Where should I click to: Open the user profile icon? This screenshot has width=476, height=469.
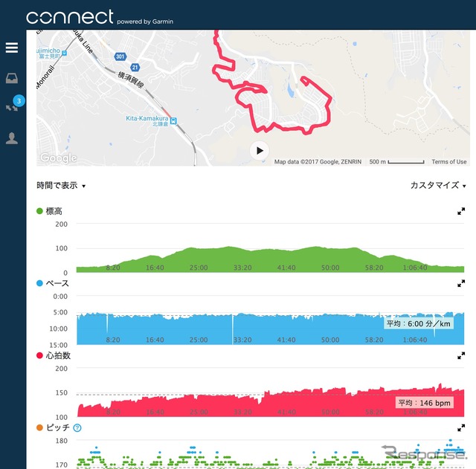(x=12, y=138)
